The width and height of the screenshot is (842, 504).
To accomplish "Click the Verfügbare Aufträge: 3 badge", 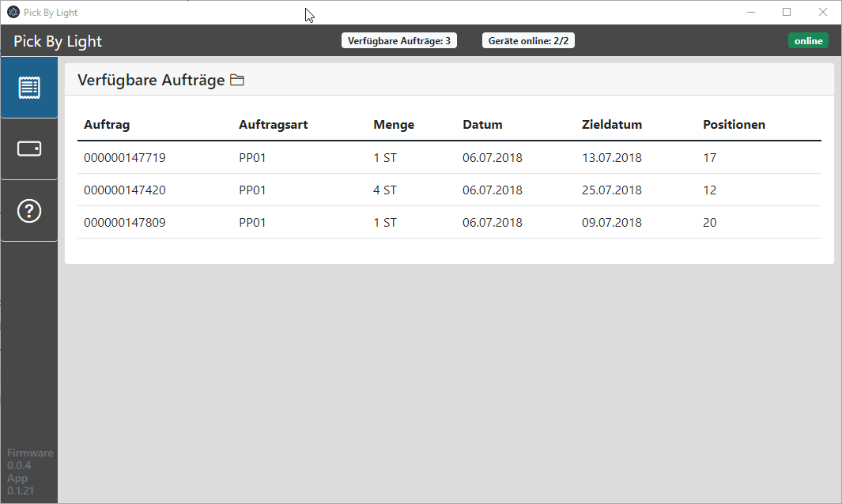I will click(398, 39).
